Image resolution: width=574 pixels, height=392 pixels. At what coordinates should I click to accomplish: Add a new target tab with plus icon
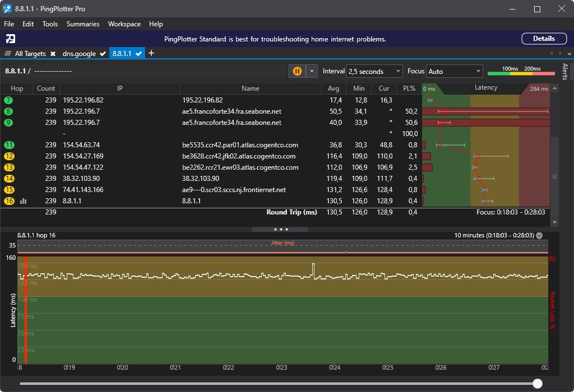coord(151,53)
